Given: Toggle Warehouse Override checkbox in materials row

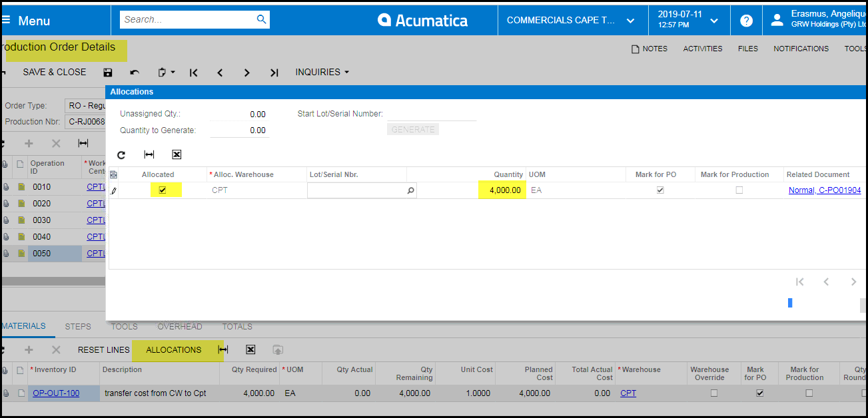Looking at the screenshot, I should point(713,393).
